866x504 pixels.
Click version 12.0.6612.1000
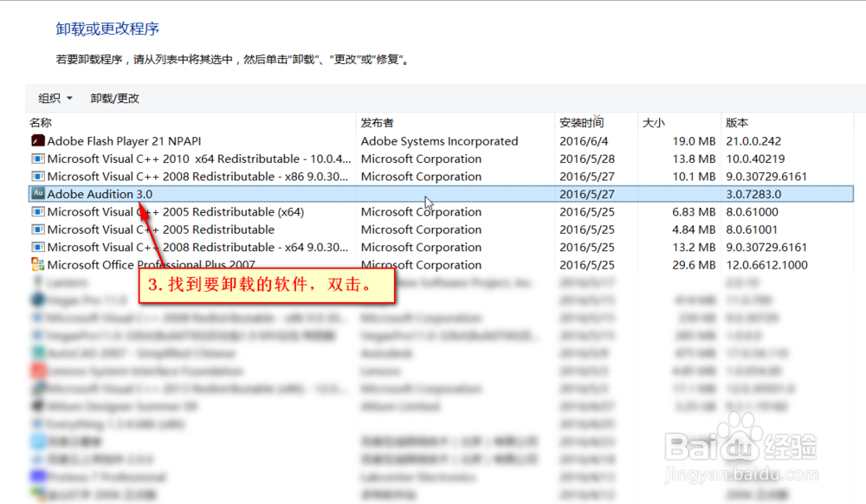click(767, 264)
